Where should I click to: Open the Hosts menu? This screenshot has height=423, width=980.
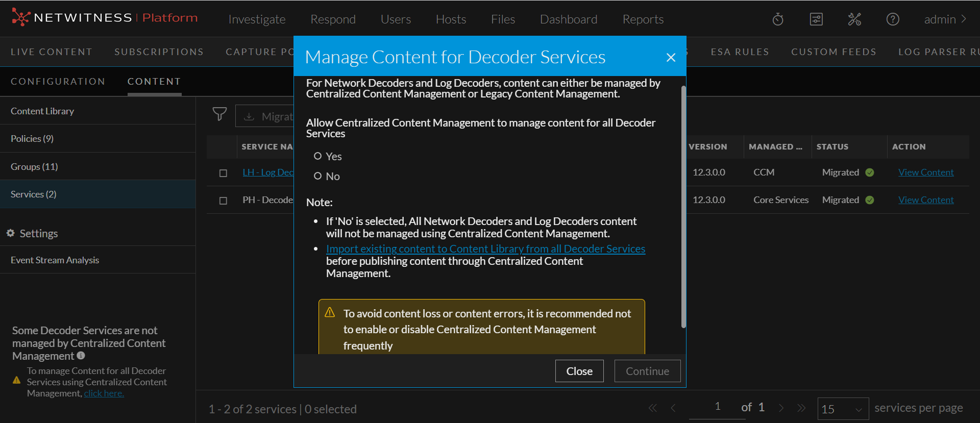(x=451, y=19)
